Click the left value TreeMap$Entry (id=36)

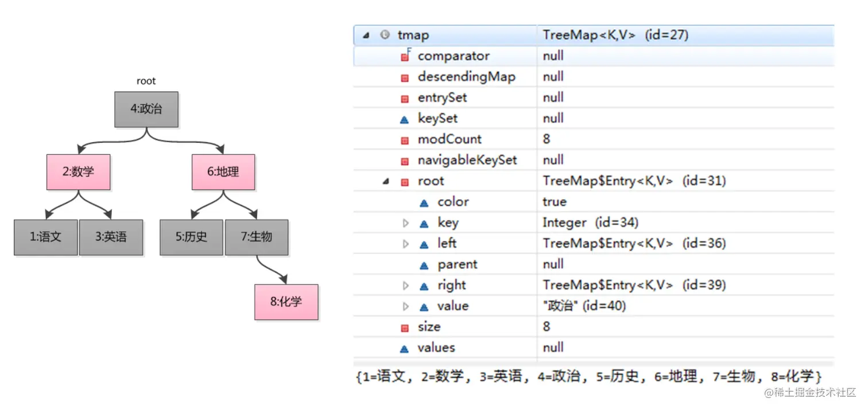634,244
